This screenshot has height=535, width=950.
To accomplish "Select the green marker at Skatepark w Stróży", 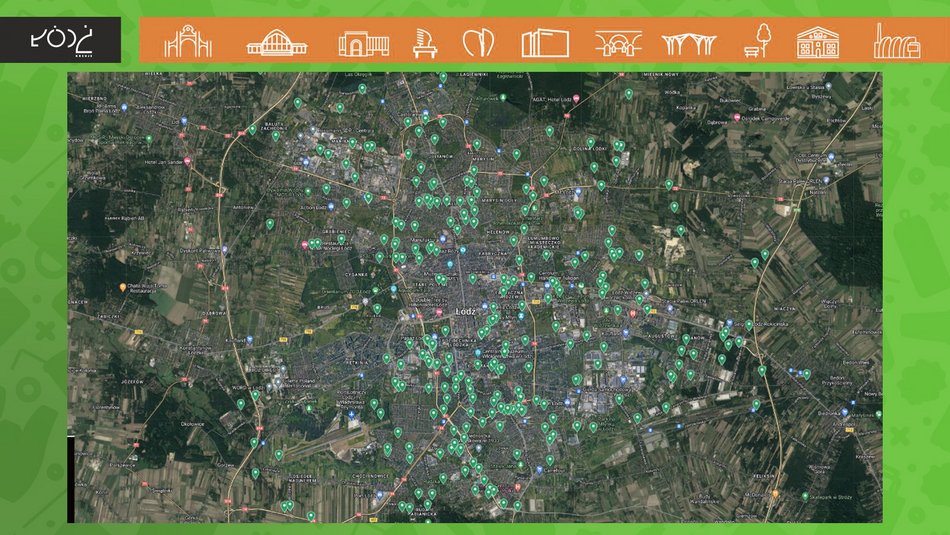I will [803, 495].
